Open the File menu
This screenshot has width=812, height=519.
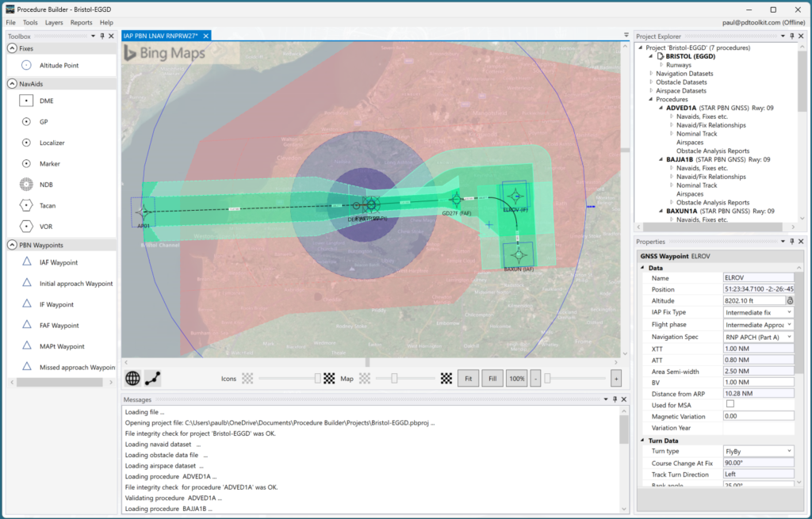(11, 22)
